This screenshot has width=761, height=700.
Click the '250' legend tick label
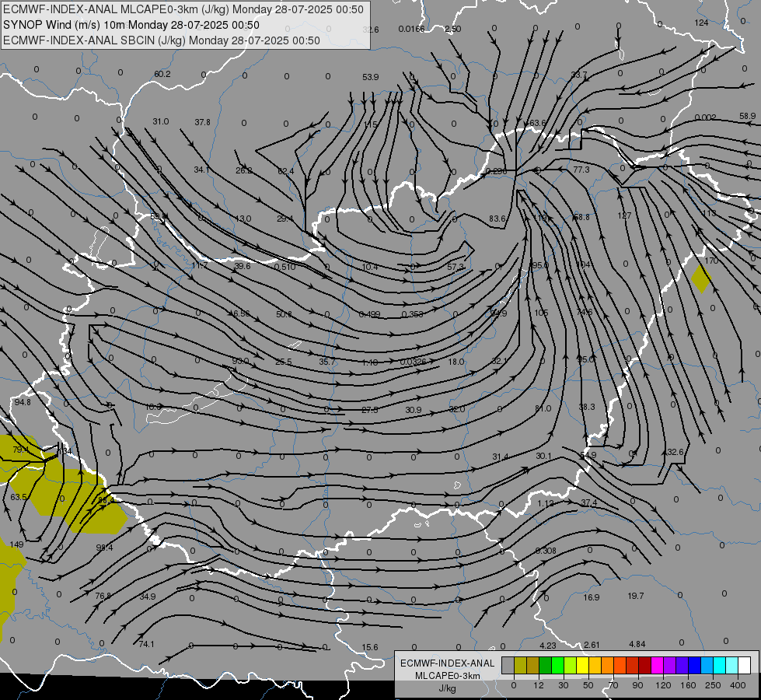713,685
